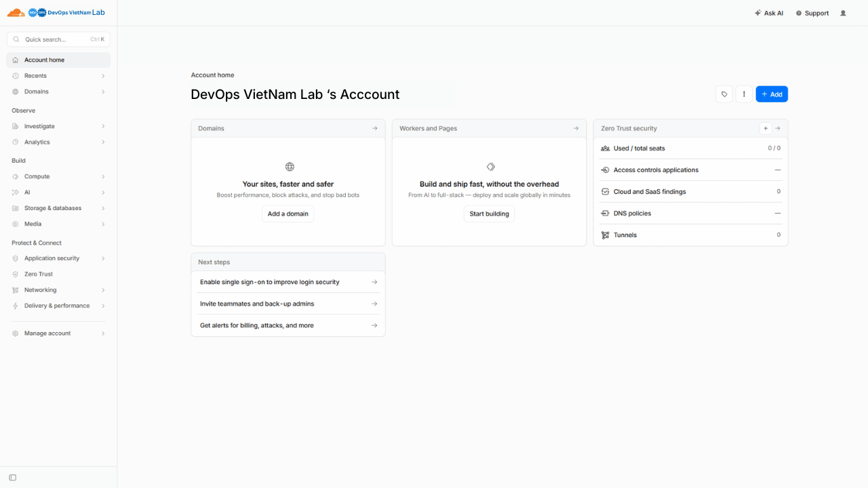Expand the Application security chevron
The image size is (868, 488).
coord(103,258)
